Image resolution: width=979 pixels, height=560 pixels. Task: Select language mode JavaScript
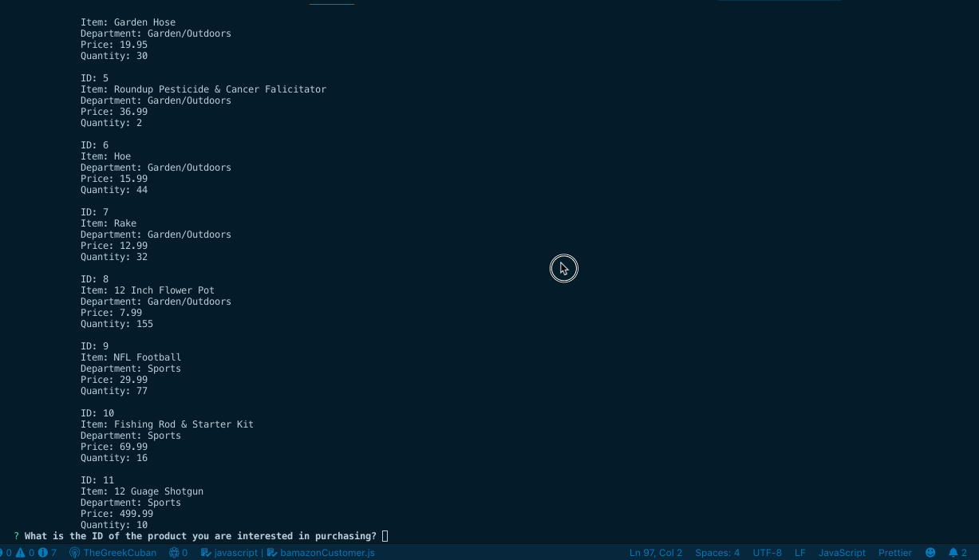coord(842,553)
